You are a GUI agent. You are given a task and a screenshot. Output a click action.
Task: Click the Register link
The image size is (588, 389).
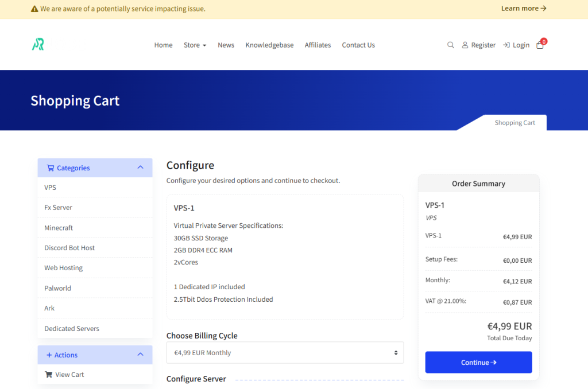pos(479,45)
